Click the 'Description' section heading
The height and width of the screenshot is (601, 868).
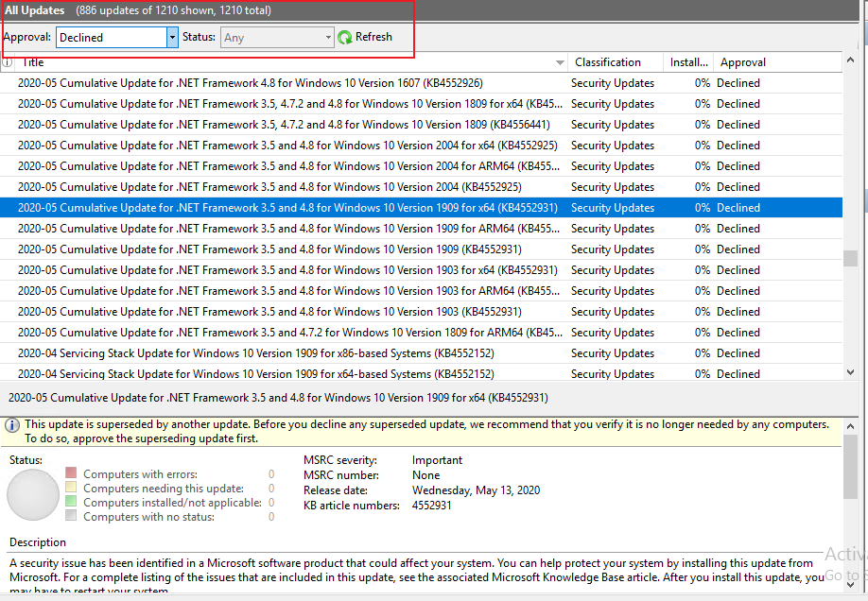point(38,542)
